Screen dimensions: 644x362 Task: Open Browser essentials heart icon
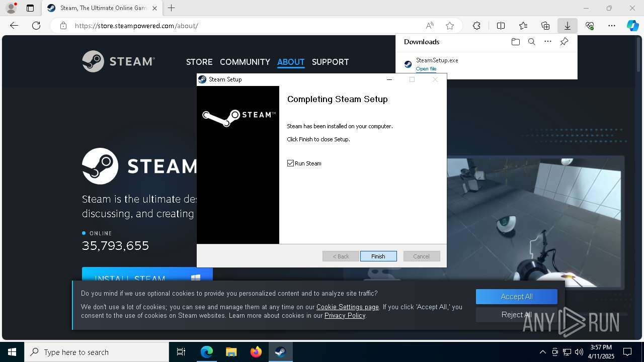tap(590, 26)
